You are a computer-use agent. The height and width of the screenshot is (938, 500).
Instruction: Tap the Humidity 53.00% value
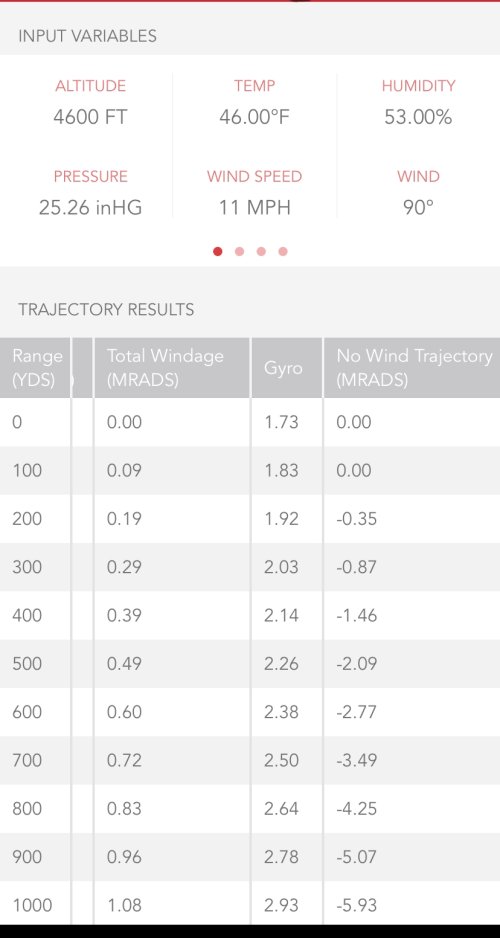[418, 117]
